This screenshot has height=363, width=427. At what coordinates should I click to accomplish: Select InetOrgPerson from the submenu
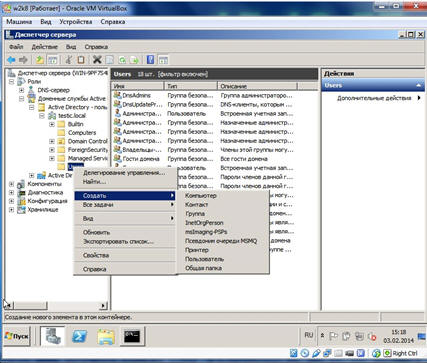[223, 223]
